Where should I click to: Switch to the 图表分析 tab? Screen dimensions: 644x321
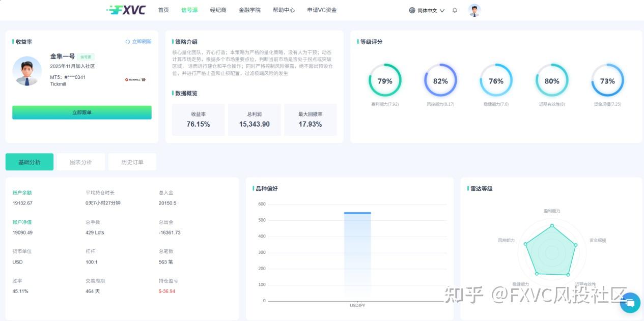pyautogui.click(x=81, y=162)
